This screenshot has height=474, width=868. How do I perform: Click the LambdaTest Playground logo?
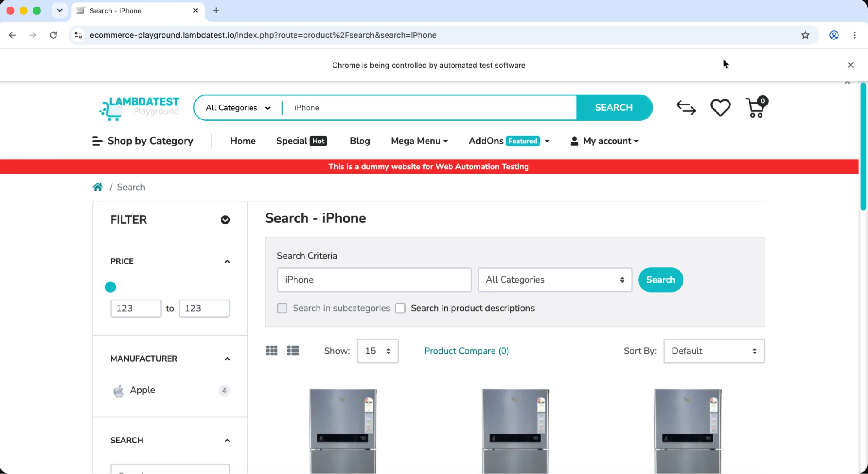139,108
